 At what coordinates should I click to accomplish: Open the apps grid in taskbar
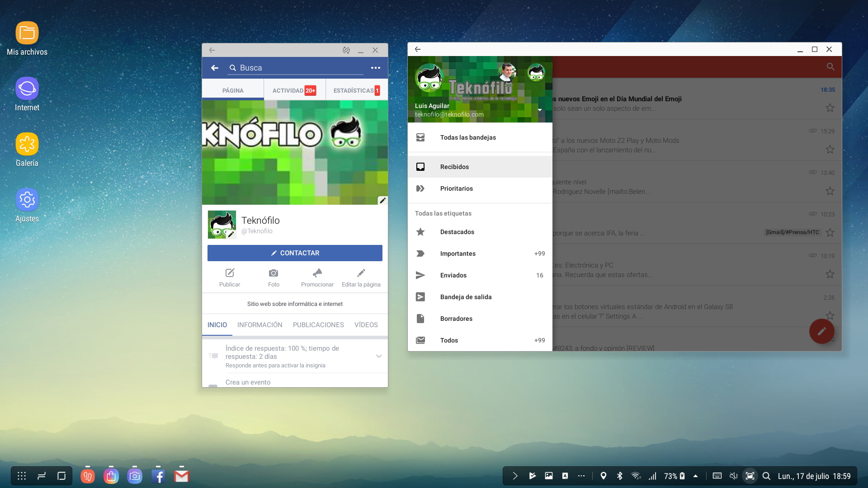[22, 476]
